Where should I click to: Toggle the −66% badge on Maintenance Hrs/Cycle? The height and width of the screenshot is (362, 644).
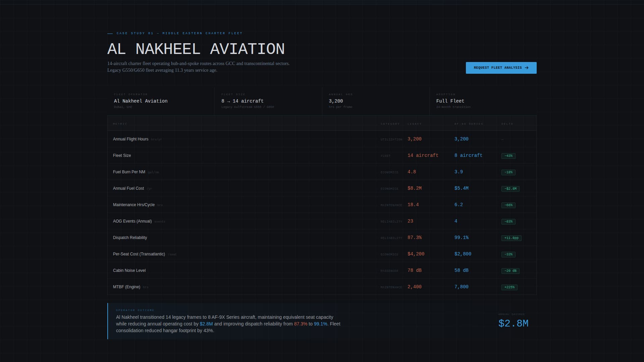tap(509, 205)
